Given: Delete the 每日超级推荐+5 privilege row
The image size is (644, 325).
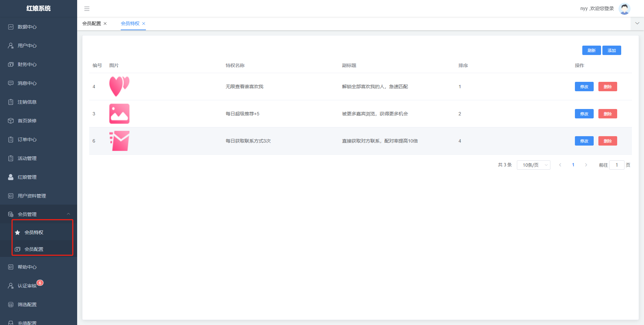Looking at the screenshot, I should pyautogui.click(x=607, y=114).
